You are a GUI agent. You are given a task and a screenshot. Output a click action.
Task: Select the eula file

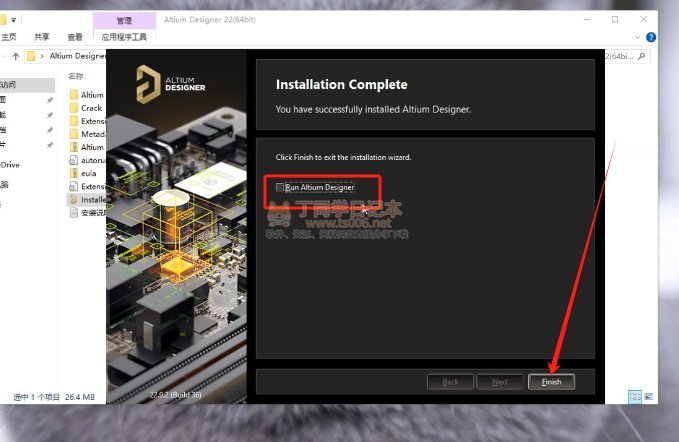[x=83, y=173]
